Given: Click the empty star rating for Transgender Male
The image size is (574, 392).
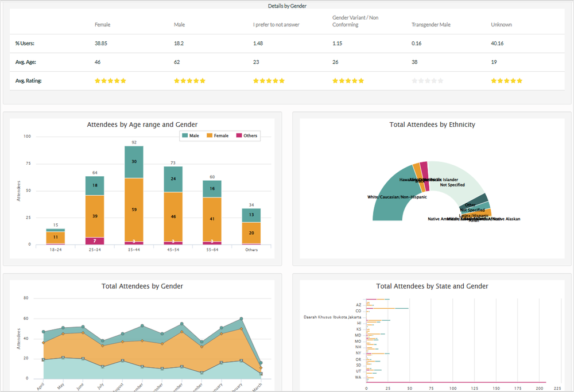Looking at the screenshot, I should 427,80.
